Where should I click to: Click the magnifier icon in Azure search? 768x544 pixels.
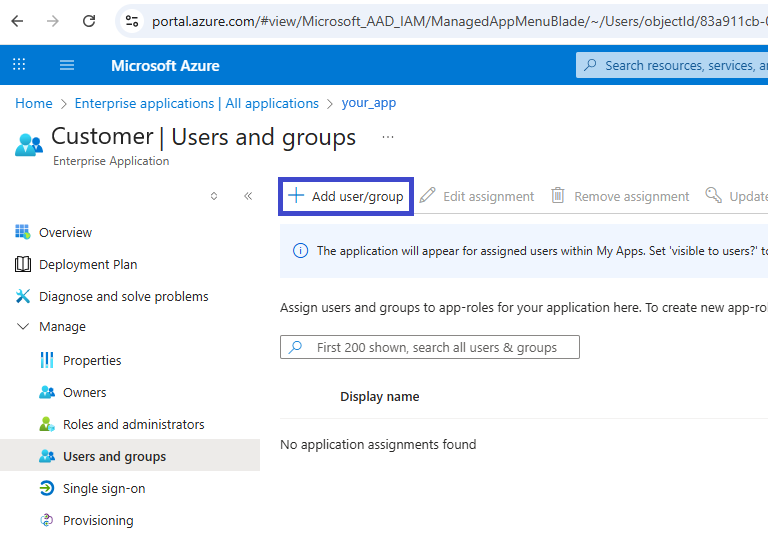(590, 65)
